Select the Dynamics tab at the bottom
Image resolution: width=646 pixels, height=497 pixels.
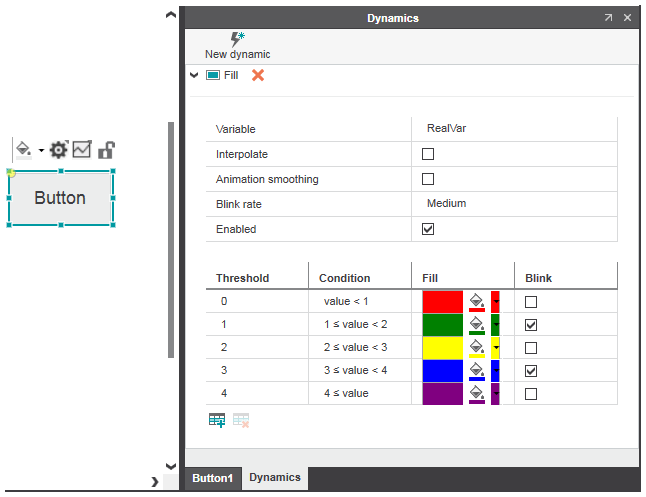point(275,477)
